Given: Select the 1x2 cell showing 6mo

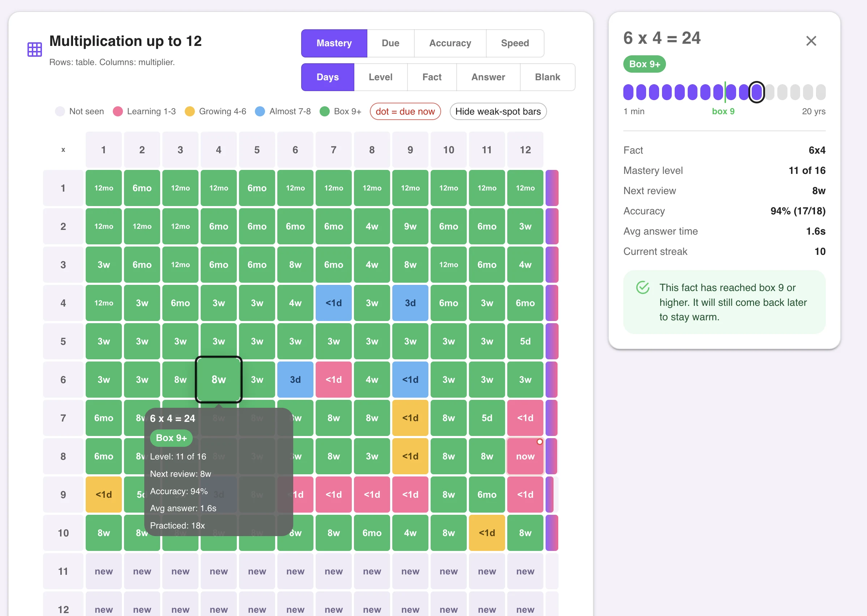Looking at the screenshot, I should tap(142, 188).
